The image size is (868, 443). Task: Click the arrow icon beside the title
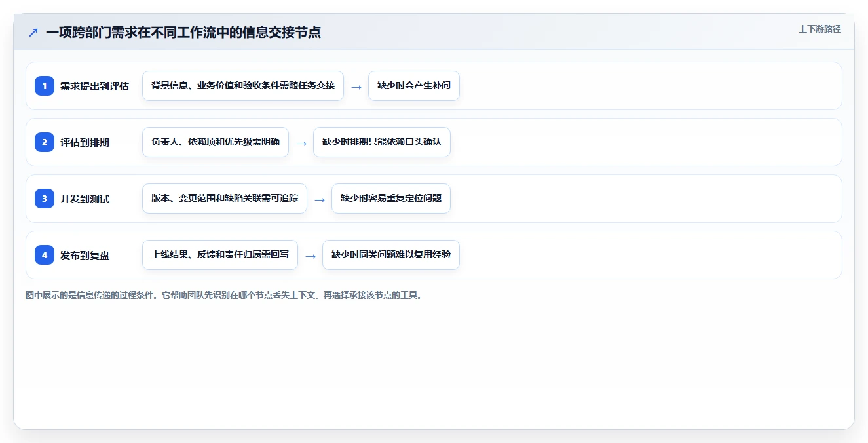pyautogui.click(x=33, y=32)
